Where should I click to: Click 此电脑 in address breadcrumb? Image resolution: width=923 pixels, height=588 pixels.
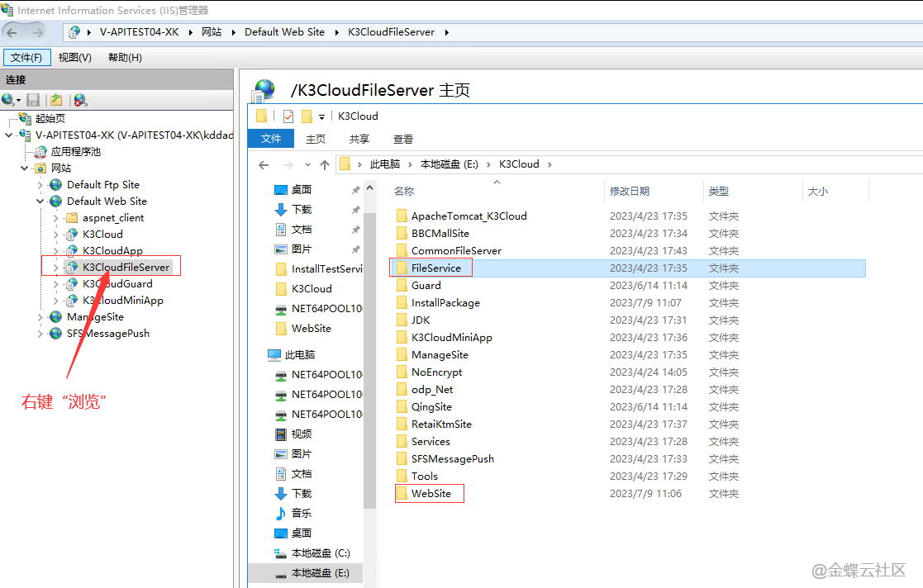385,164
